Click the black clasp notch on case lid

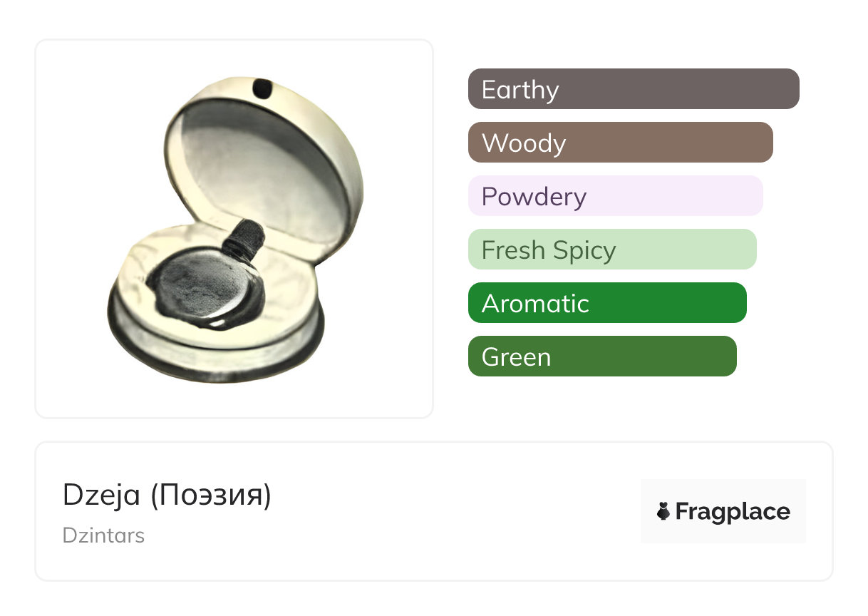click(263, 88)
